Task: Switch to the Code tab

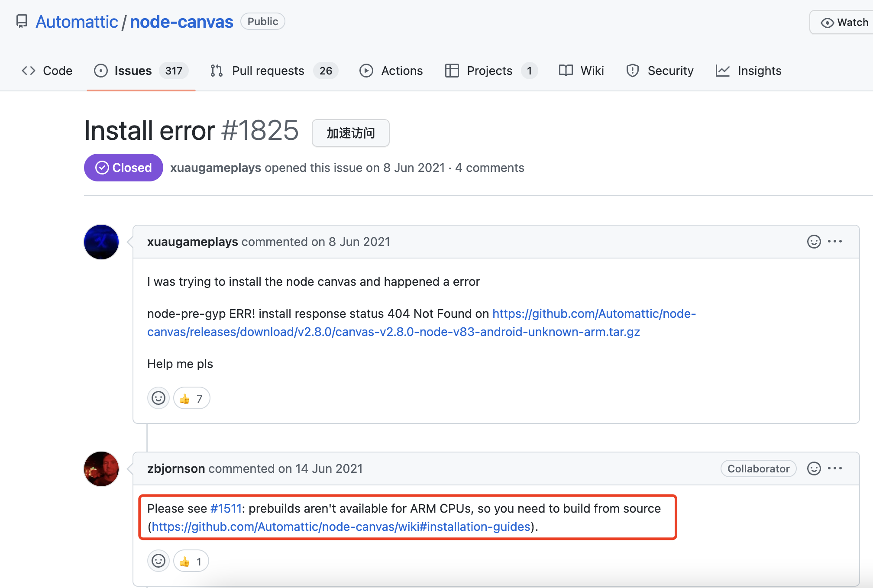Action: click(x=47, y=71)
